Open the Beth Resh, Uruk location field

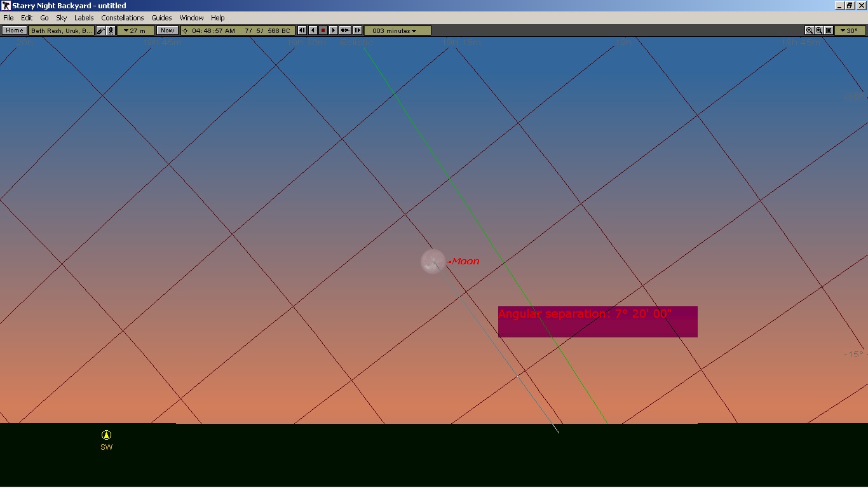[x=62, y=30]
